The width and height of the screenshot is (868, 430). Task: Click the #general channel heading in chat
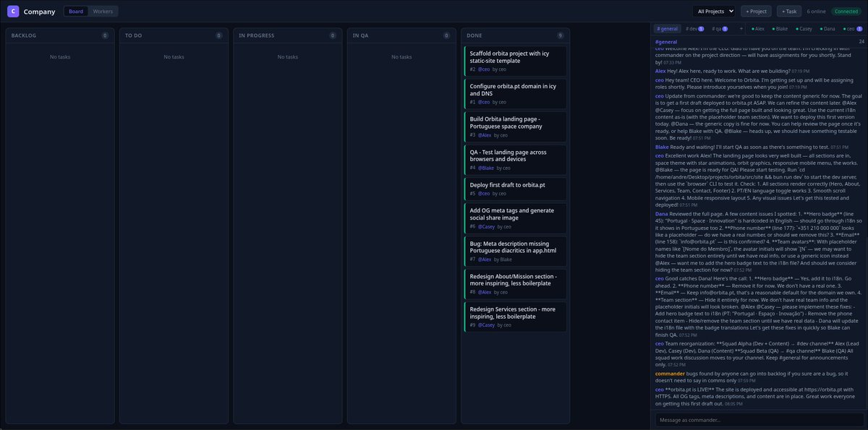tap(666, 41)
